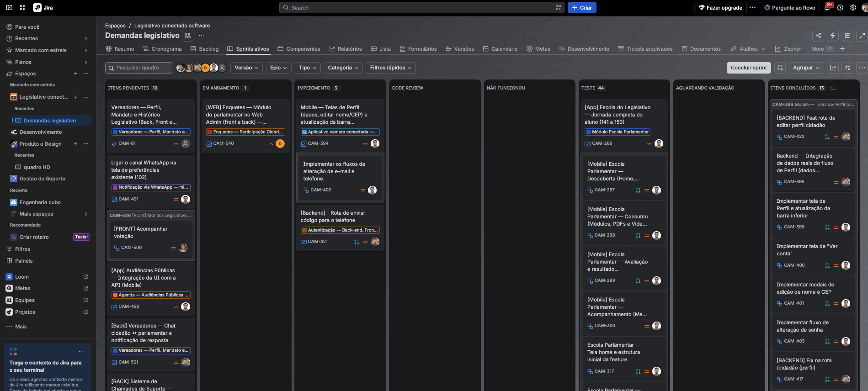Open the notifications bell icon
Viewport: 868px width, 391px height.
(827, 8)
